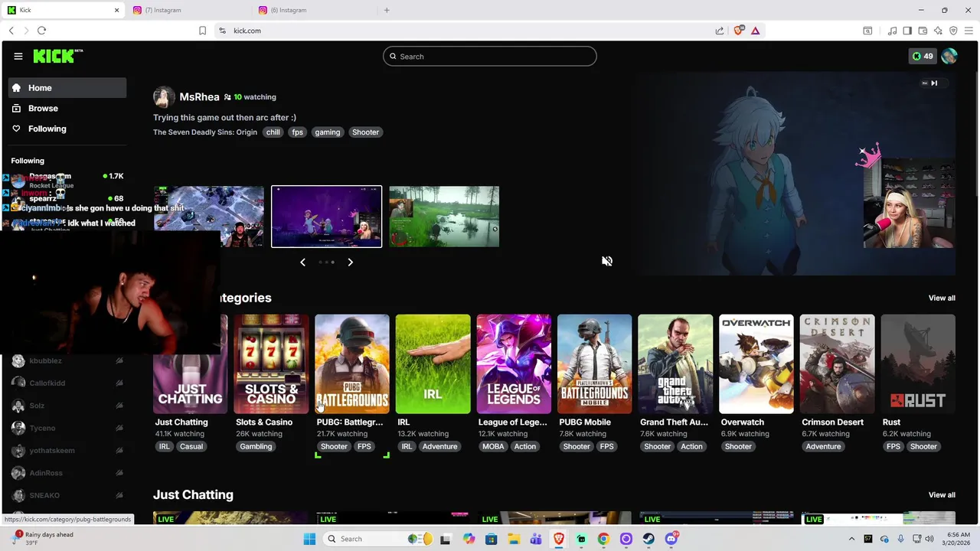Viewport: 980px width, 551px height.
Task: Reload the kick.com page
Action: pyautogui.click(x=41, y=31)
